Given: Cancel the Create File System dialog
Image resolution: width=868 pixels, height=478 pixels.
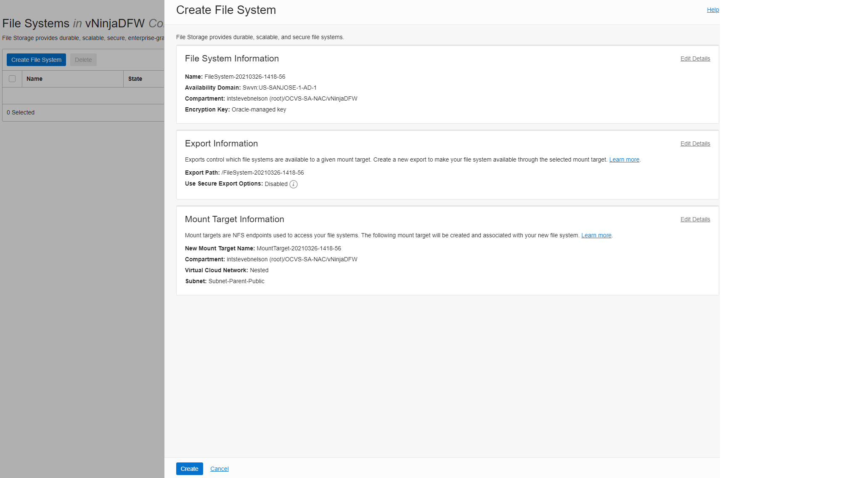Looking at the screenshot, I should coord(219,468).
